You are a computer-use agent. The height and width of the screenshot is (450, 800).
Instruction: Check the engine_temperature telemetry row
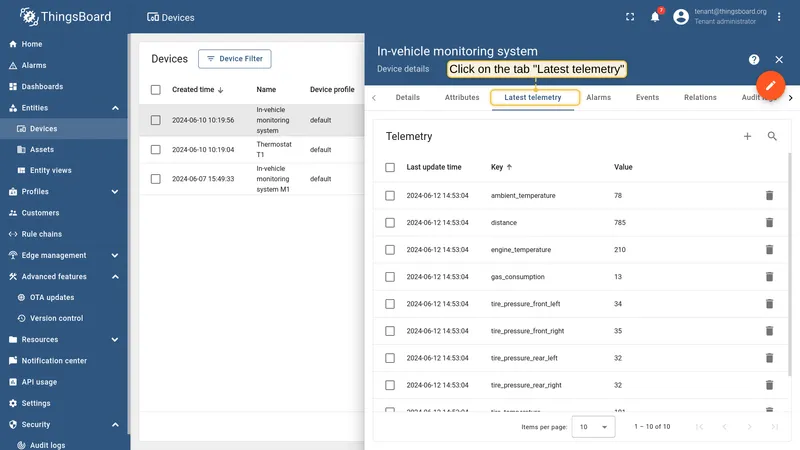390,249
